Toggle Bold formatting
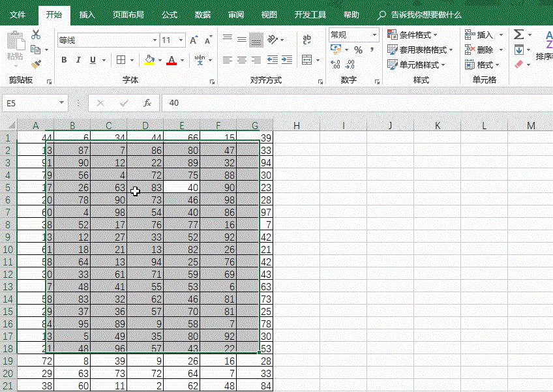Screen dimensions: 553x392 (64, 60)
